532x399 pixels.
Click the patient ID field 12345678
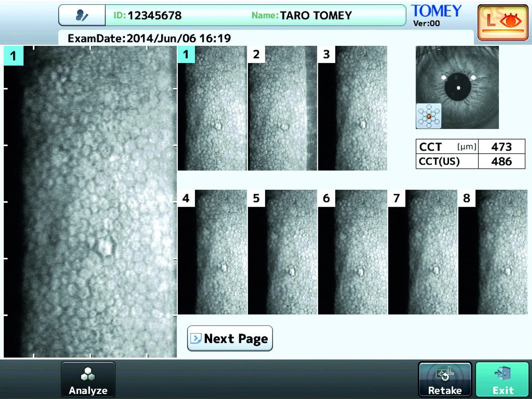click(154, 16)
